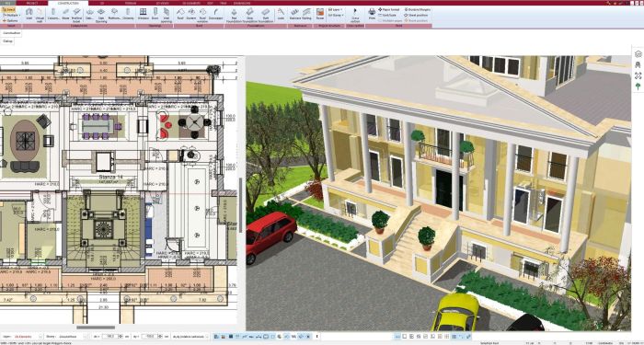The image size is (644, 345).
Task: Open the Cross section tool
Action: click(355, 15)
